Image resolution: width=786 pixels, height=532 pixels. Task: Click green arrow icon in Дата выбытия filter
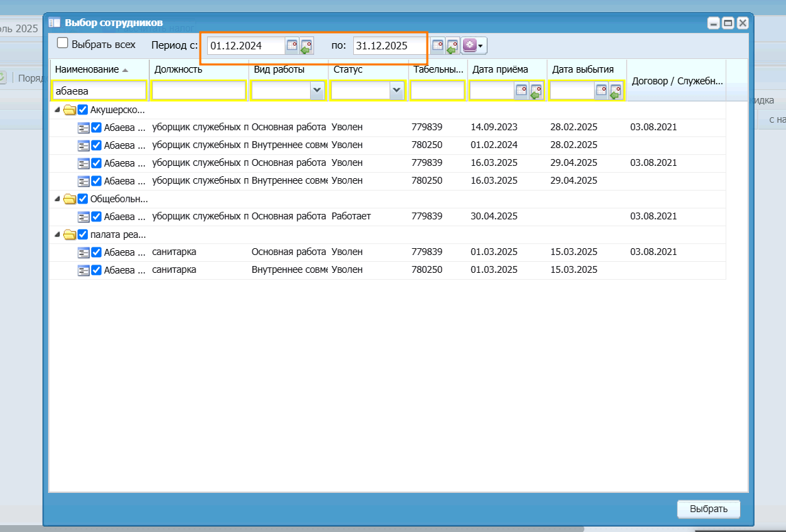616,91
